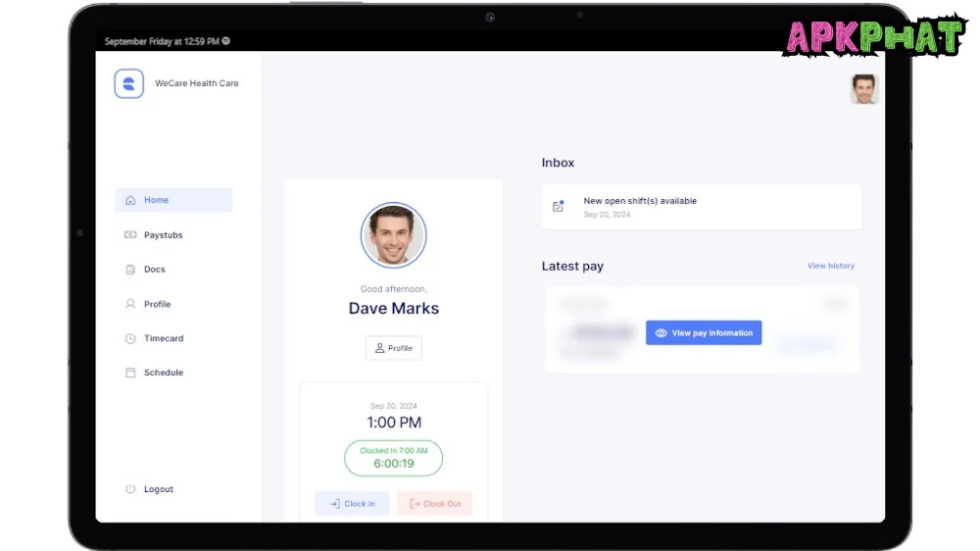Click the Paystubs money icon
The image size is (980, 551).
[x=130, y=235]
